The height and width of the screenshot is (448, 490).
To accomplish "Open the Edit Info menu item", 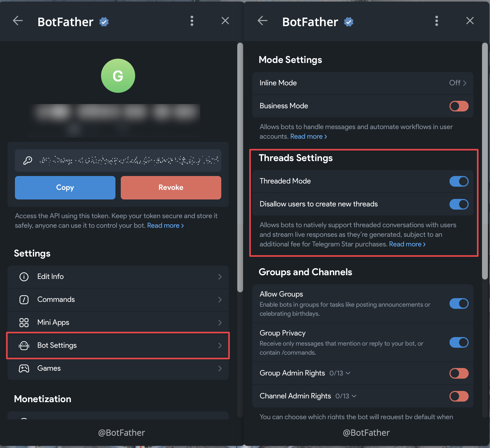I will [118, 277].
